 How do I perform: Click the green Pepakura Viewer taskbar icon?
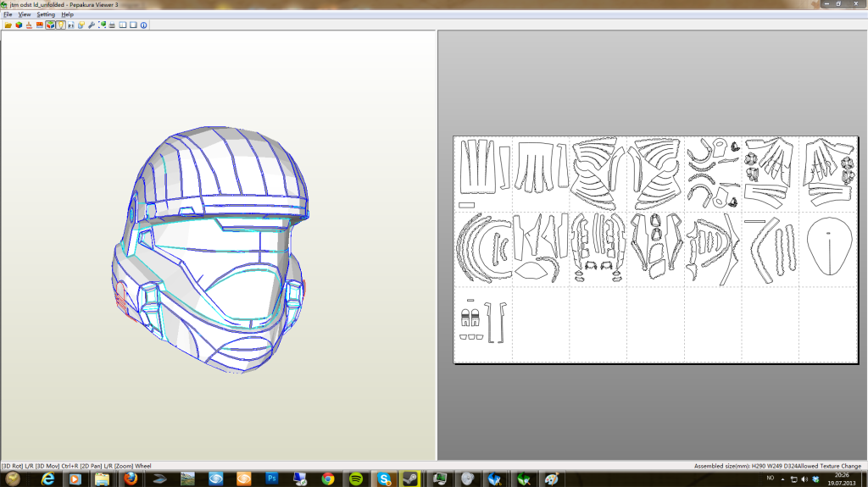(x=524, y=479)
